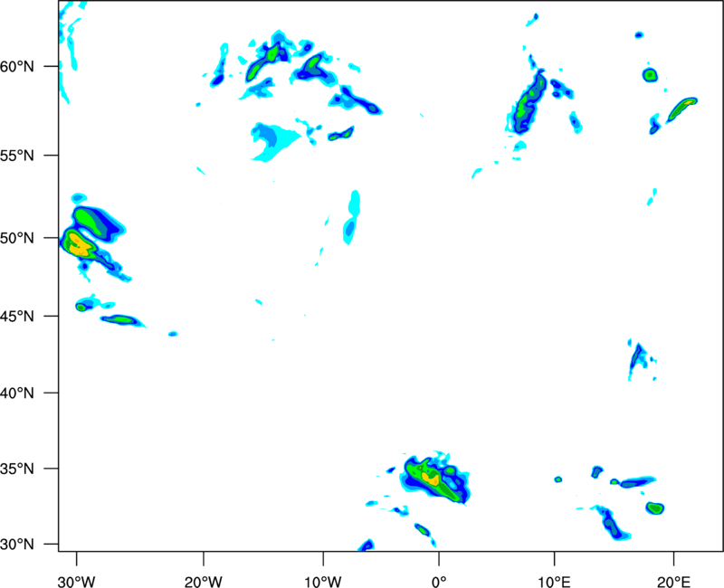
Task: Click the 10°E longitude label
Action: pos(554,582)
